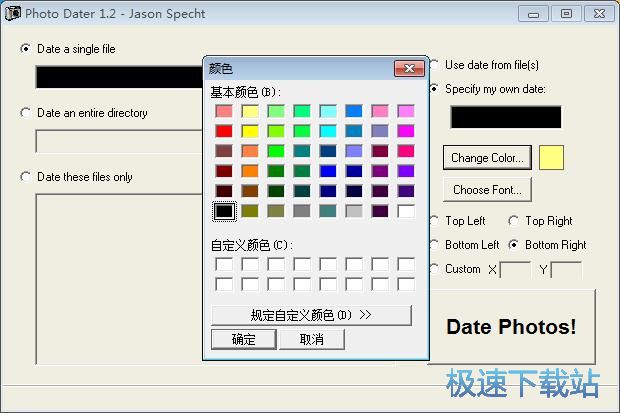
Task: Click the first empty custom color slot
Action: click(x=223, y=264)
